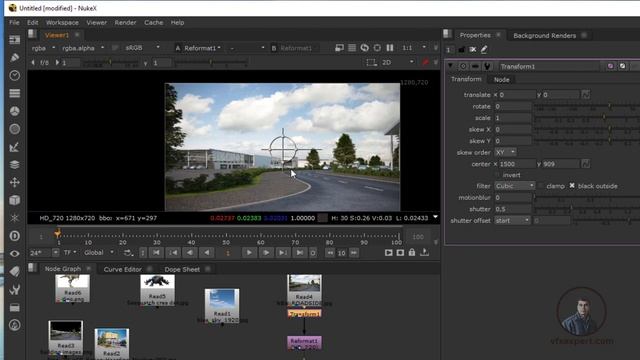Collapse the Transform1 panel disclosure triangle

450,66
